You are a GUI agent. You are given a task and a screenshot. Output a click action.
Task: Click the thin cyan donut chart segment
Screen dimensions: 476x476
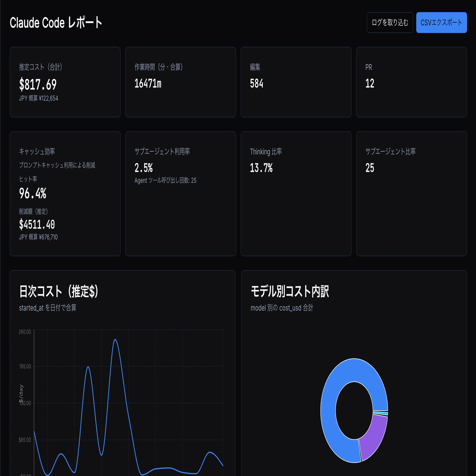[381, 413]
